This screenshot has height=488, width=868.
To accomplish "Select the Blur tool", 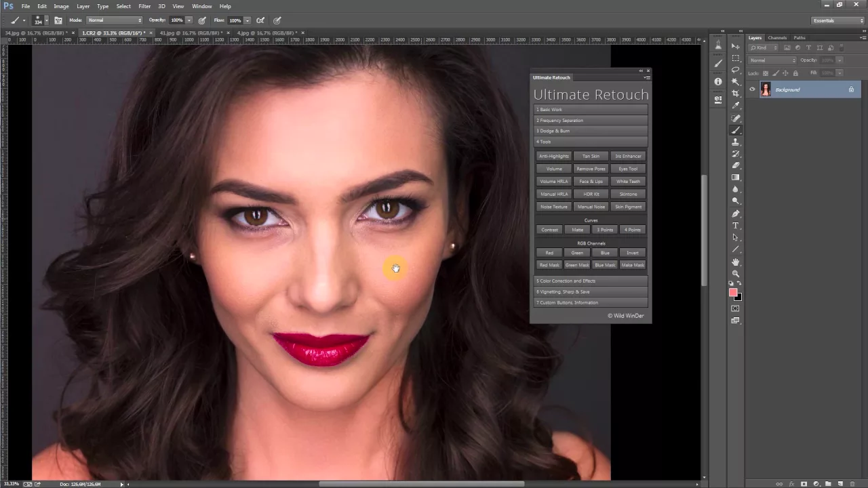I will tap(736, 189).
